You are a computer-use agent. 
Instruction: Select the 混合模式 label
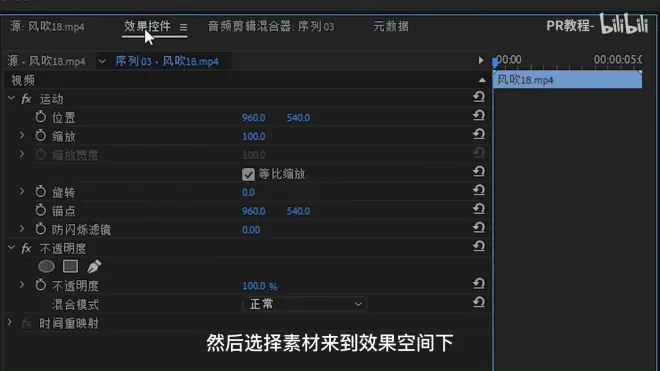(x=75, y=304)
